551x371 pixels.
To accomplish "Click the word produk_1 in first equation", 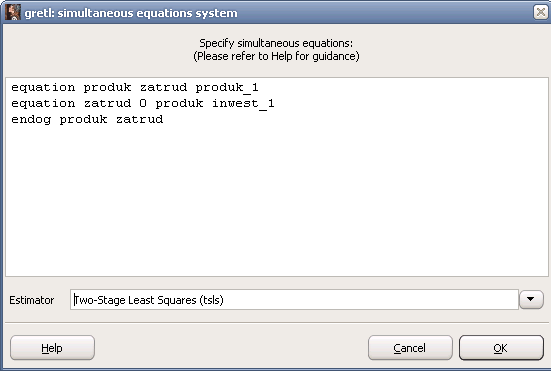I will [227, 87].
